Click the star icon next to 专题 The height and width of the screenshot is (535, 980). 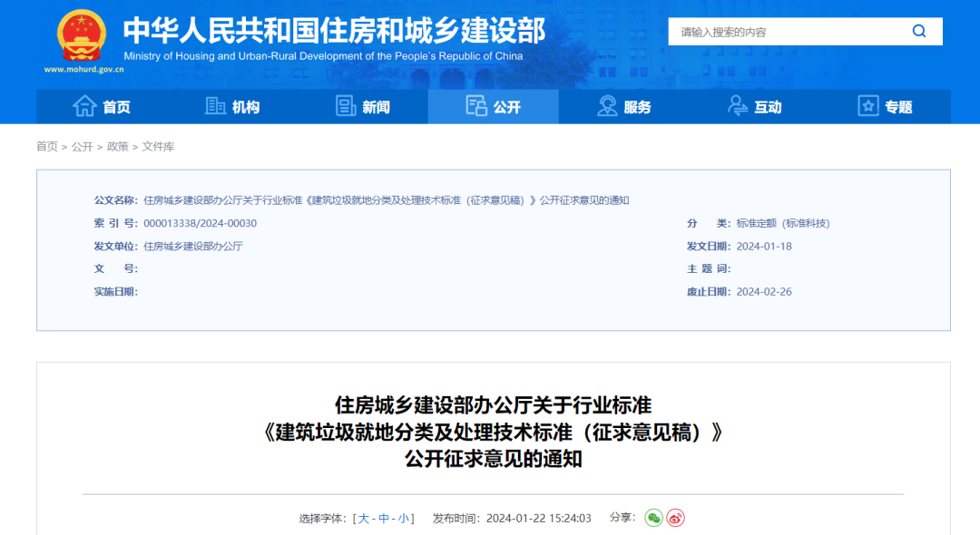click(867, 106)
